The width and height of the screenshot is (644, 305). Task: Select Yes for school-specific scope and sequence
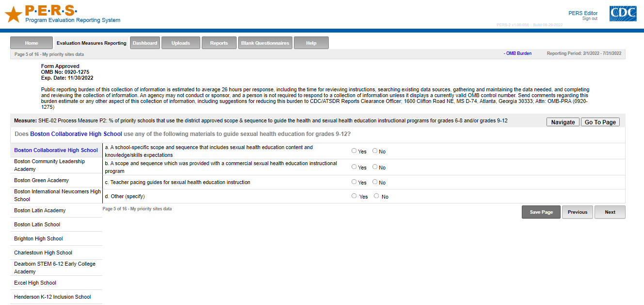[354, 151]
